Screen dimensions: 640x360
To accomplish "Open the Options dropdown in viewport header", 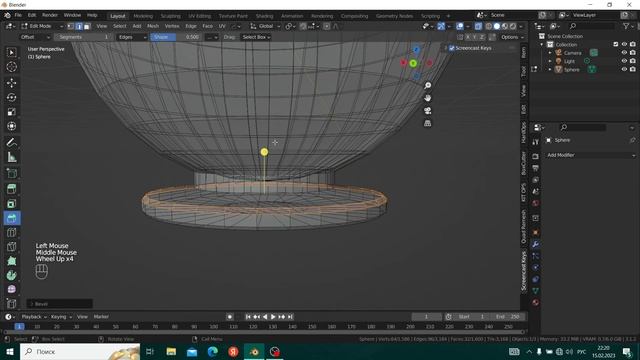I will [512, 37].
